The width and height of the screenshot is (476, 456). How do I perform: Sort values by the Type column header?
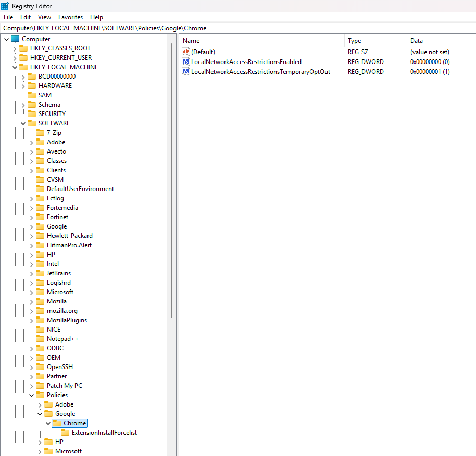click(354, 40)
